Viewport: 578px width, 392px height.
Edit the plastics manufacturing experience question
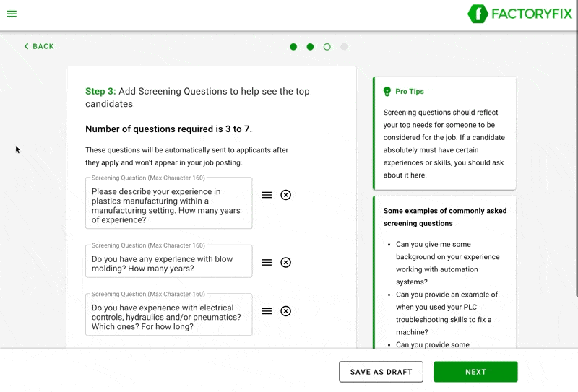pyautogui.click(x=169, y=203)
